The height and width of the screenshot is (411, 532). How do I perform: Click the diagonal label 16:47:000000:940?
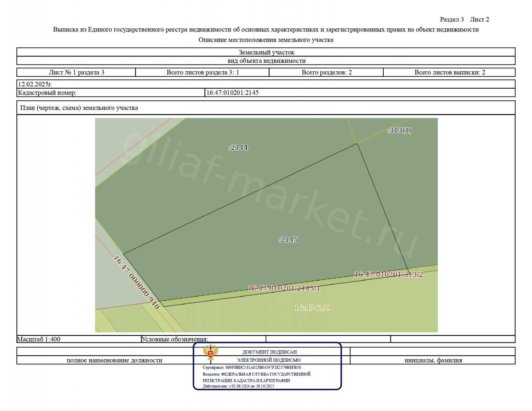(136, 282)
